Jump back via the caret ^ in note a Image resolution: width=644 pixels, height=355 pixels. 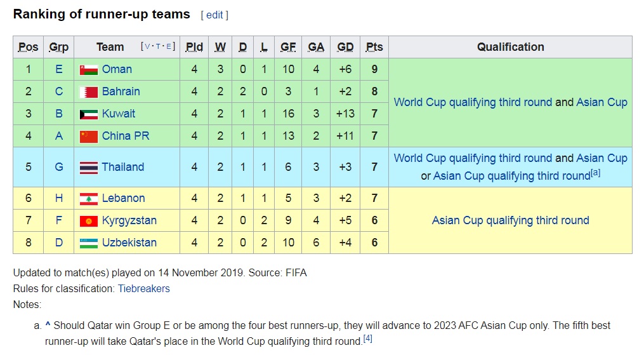tap(48, 325)
